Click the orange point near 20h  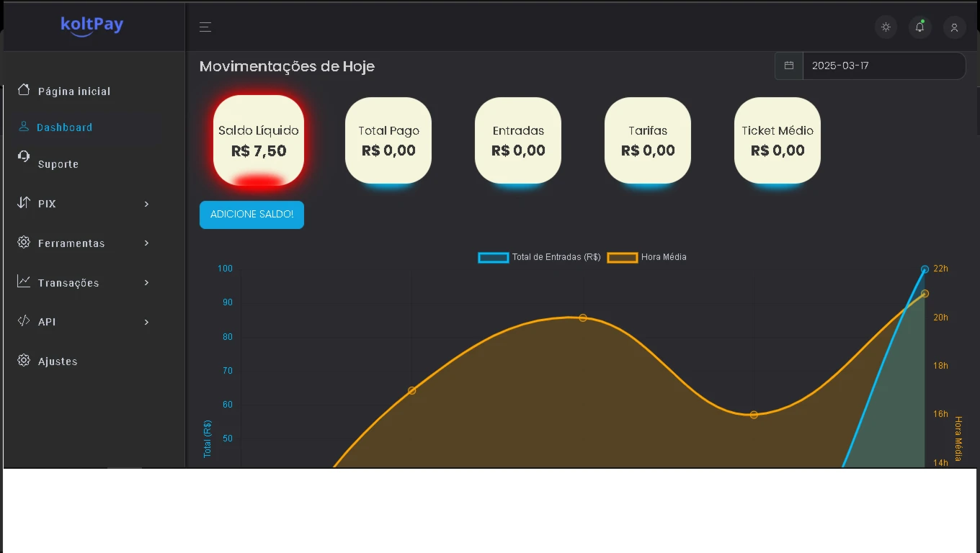point(583,318)
